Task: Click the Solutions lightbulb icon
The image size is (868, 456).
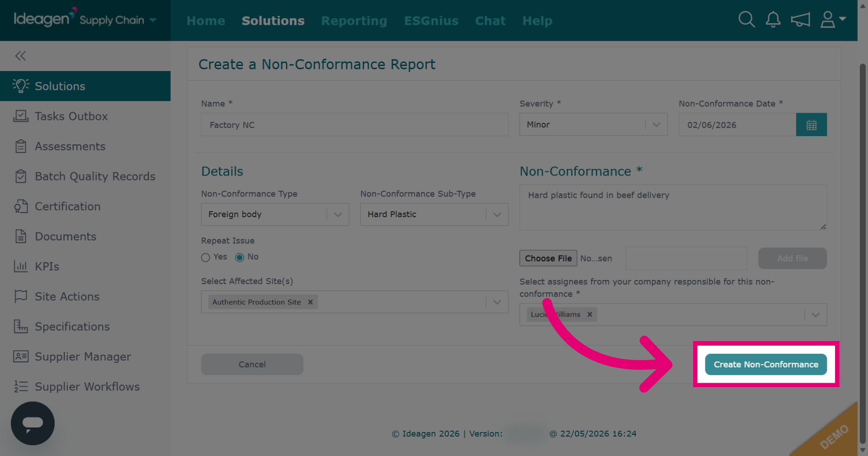Action: click(21, 85)
